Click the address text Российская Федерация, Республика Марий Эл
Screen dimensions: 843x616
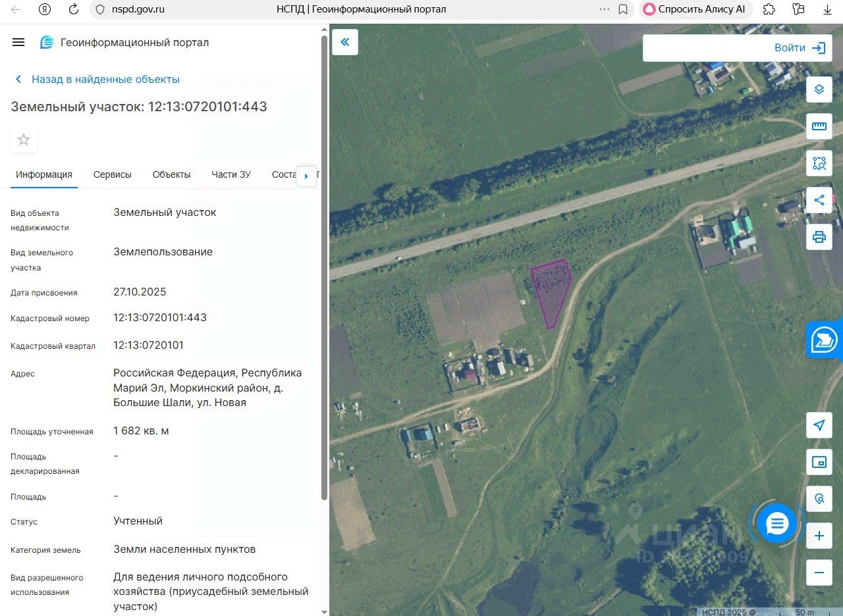click(x=207, y=380)
